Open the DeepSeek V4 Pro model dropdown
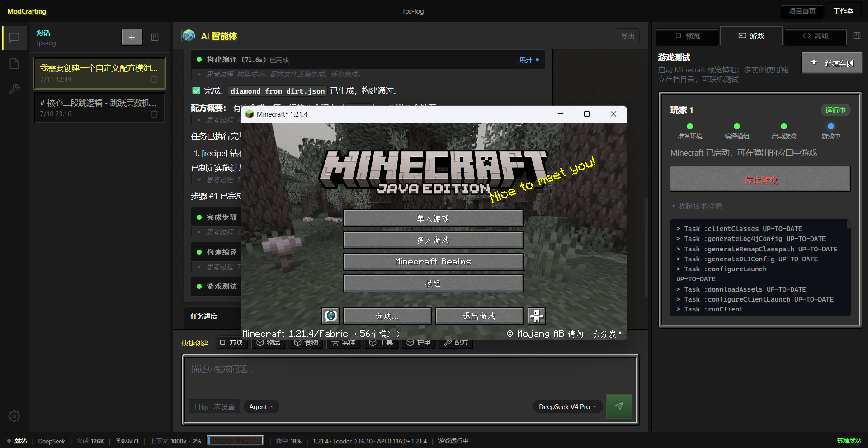Screen dimensions: 868x448 (567, 406)
